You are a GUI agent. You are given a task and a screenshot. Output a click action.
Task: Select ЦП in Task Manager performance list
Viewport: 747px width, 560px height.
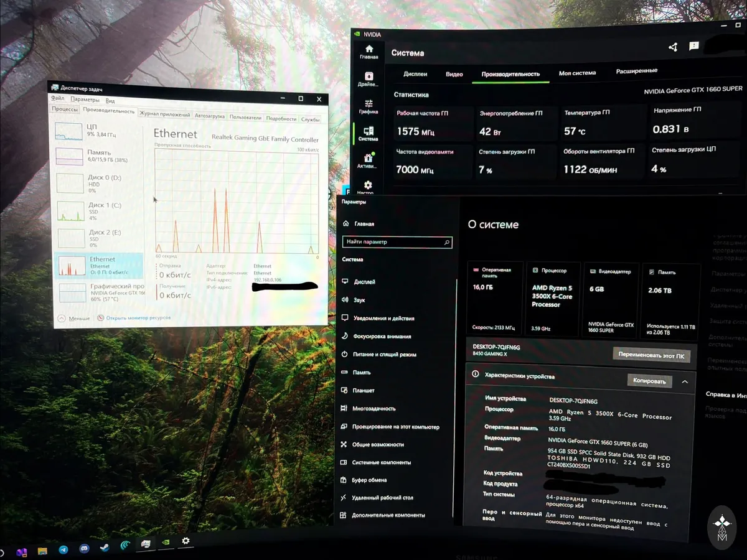(98, 131)
